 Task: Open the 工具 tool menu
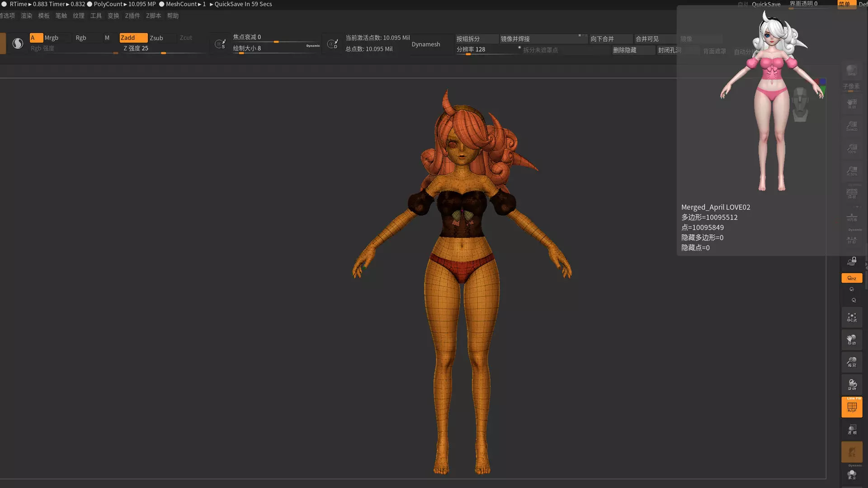coord(96,16)
